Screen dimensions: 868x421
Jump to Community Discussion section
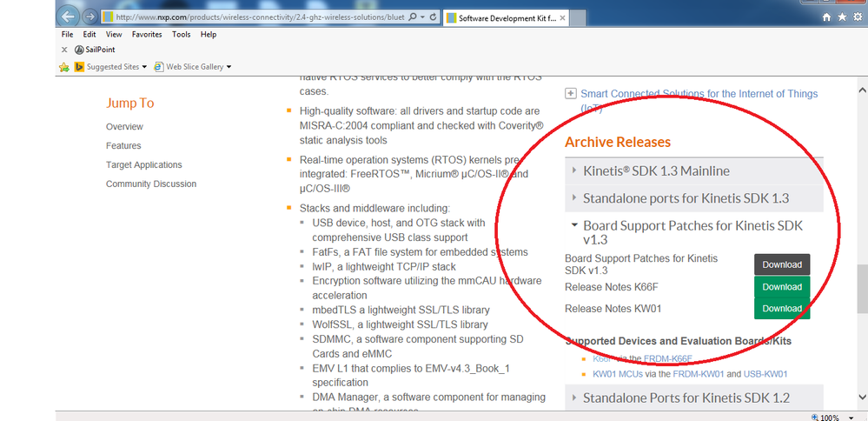pyautogui.click(x=151, y=184)
